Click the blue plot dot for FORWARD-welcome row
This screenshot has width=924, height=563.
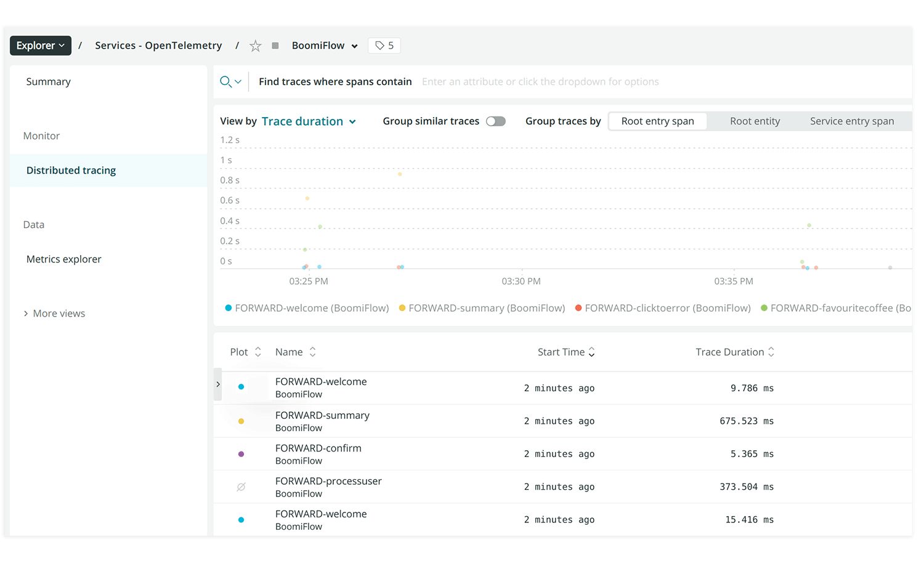[241, 387]
